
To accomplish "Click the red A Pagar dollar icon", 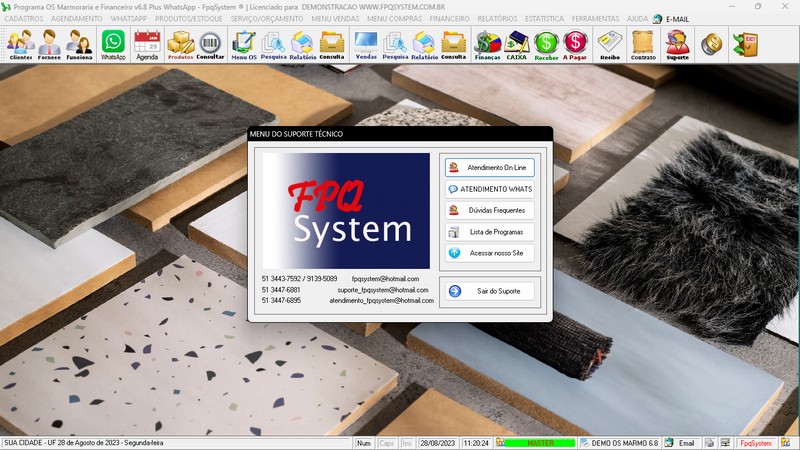I will (x=575, y=45).
